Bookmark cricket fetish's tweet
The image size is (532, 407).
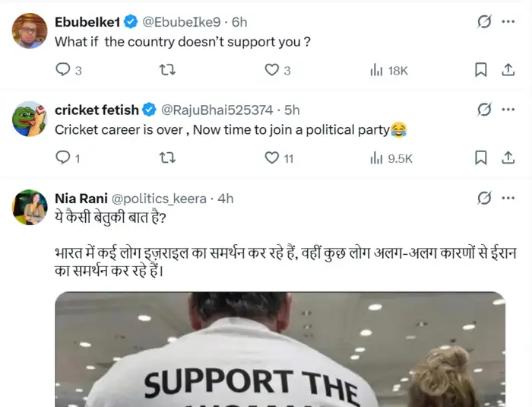pos(480,157)
